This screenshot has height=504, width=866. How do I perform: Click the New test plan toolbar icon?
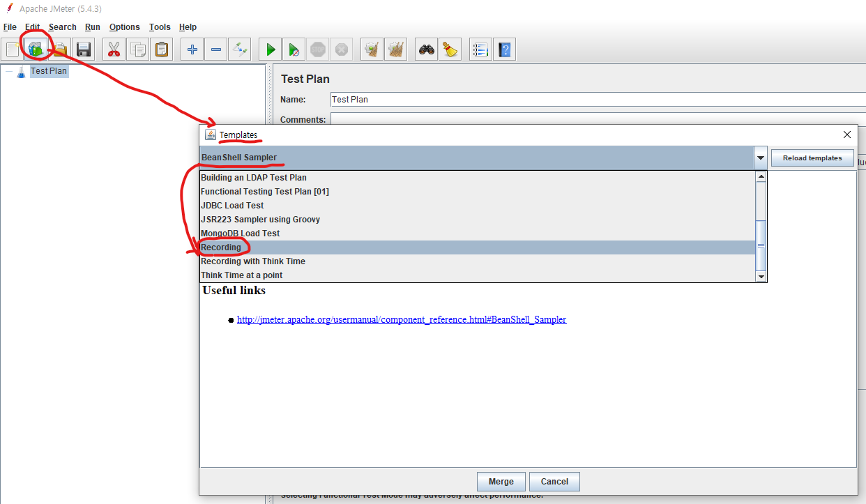[13, 49]
